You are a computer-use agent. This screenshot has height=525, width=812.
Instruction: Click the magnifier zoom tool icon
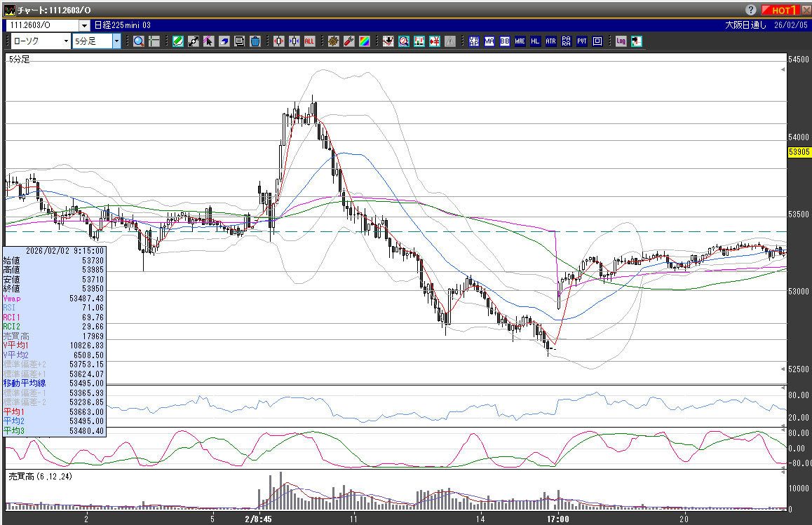coord(139,41)
